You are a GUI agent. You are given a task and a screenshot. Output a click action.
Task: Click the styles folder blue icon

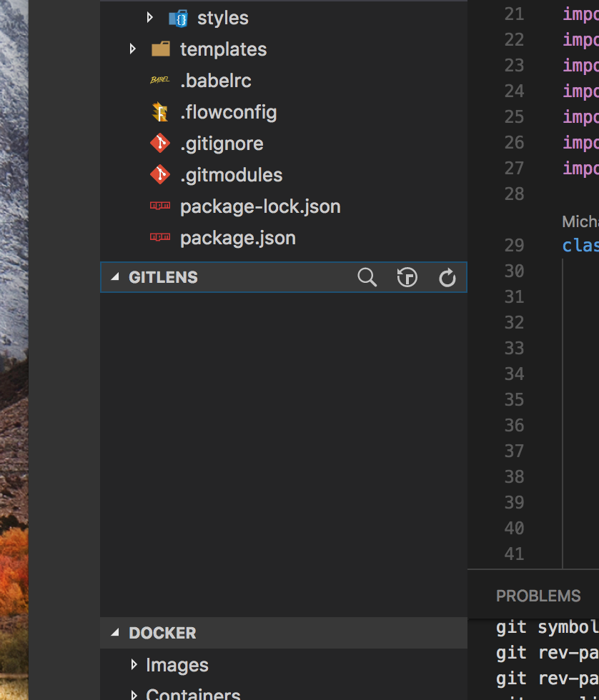[178, 18]
